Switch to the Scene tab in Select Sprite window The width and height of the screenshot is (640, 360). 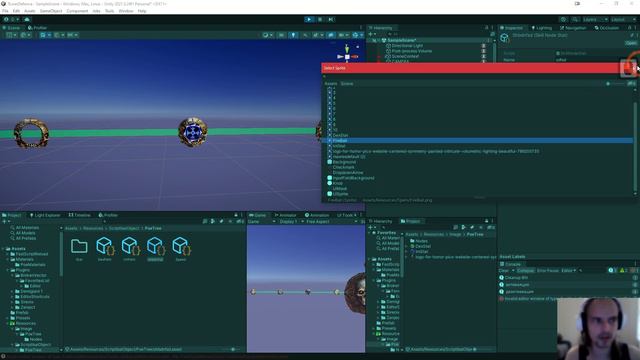347,84
